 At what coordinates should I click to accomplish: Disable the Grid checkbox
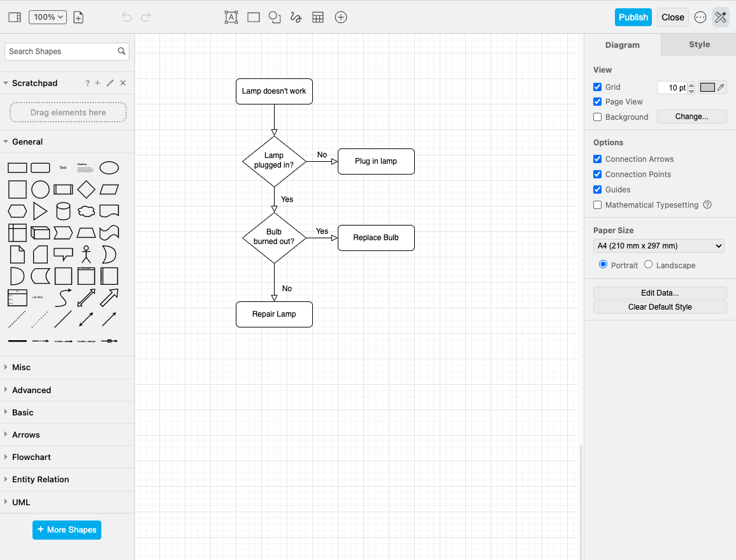(x=598, y=87)
